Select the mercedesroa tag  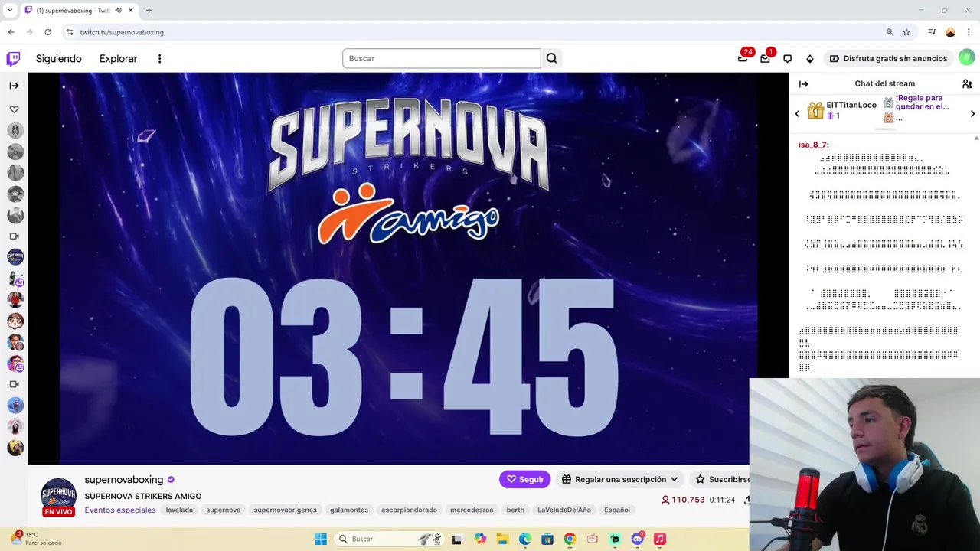point(472,510)
